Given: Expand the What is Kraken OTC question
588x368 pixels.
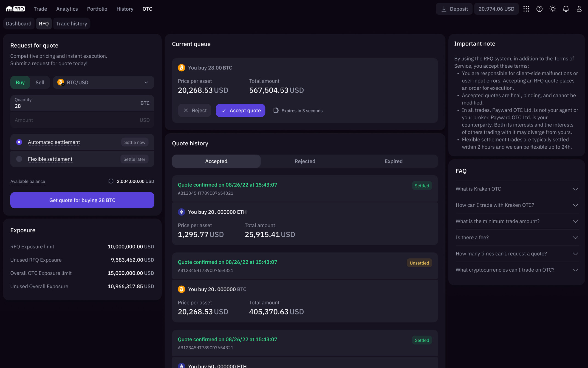Looking at the screenshot, I should (517, 189).
